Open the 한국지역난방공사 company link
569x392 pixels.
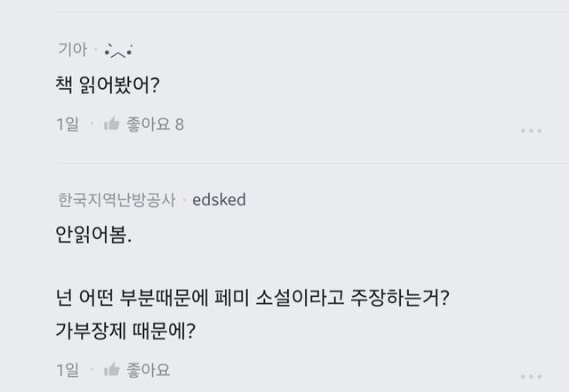coord(116,200)
